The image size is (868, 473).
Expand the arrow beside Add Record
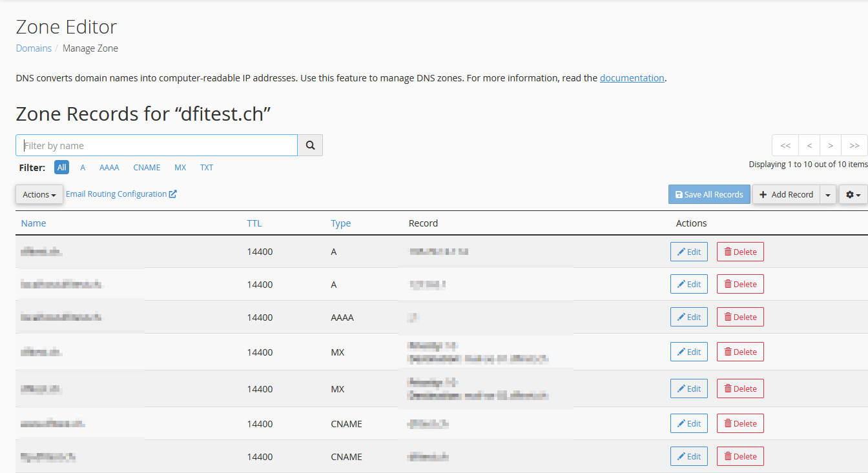(x=828, y=194)
